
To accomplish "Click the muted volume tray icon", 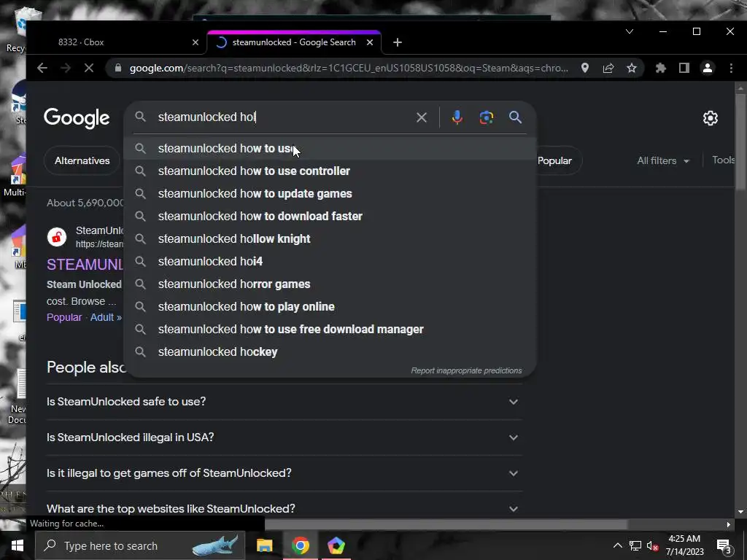I will point(653,545).
